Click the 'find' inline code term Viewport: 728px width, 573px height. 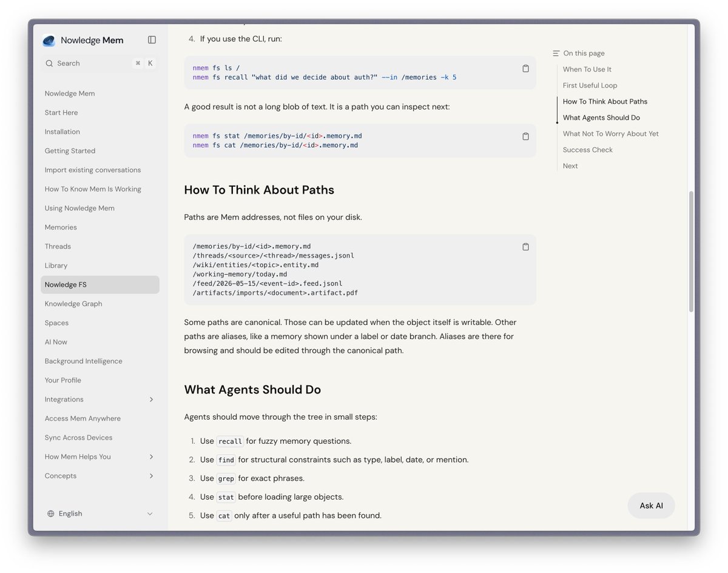coord(226,460)
